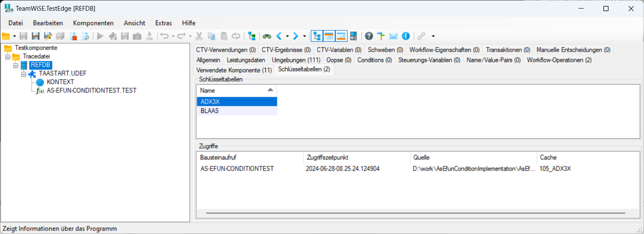Toggle the bottom pane layout button
Image resolution: width=644 pixels, height=234 pixels.
point(341,36)
